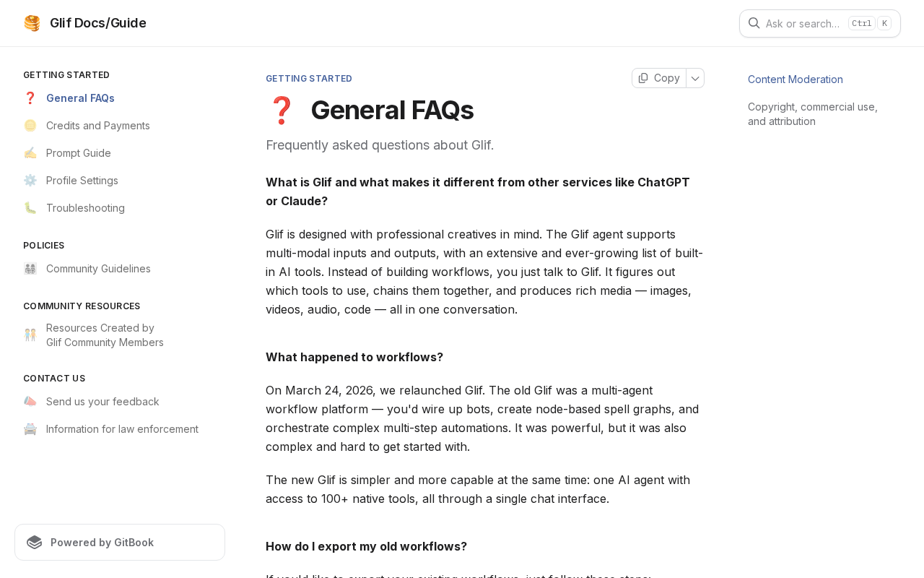Image resolution: width=924 pixels, height=578 pixels.
Task: Click the pancake logo icon
Action: pos(32,23)
